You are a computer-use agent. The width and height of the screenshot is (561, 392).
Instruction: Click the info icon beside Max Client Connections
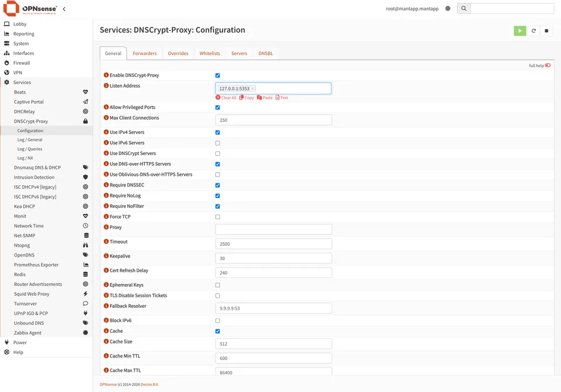[x=106, y=117]
